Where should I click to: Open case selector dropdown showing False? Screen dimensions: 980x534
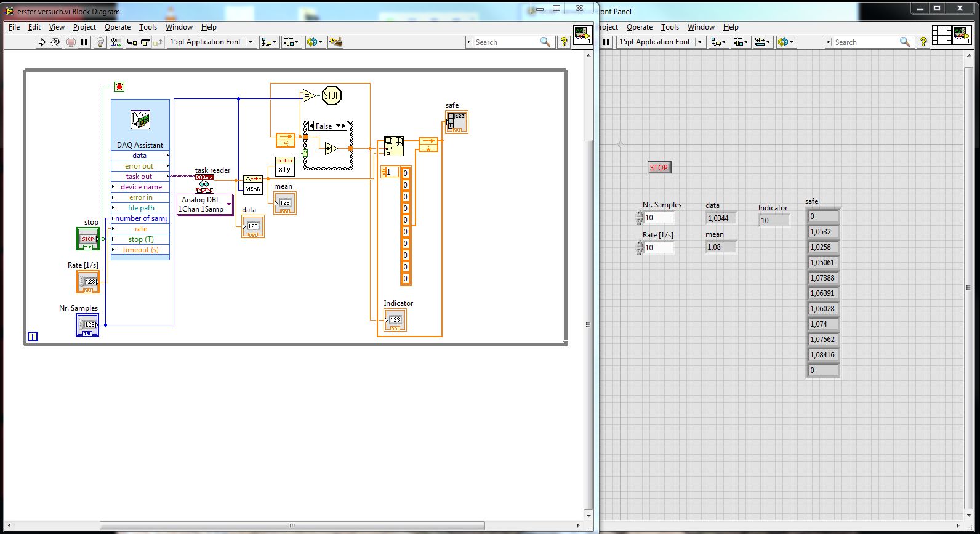tap(338, 126)
